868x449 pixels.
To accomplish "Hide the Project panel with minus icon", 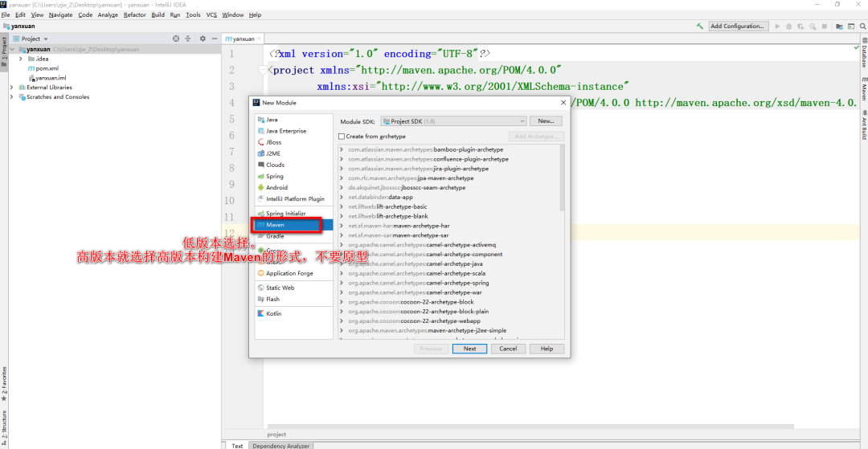I will coord(215,39).
